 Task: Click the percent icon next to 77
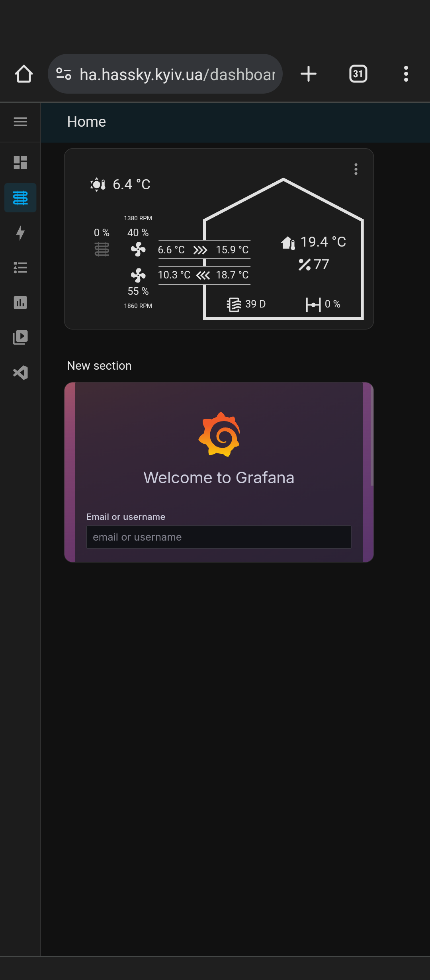pyautogui.click(x=305, y=265)
